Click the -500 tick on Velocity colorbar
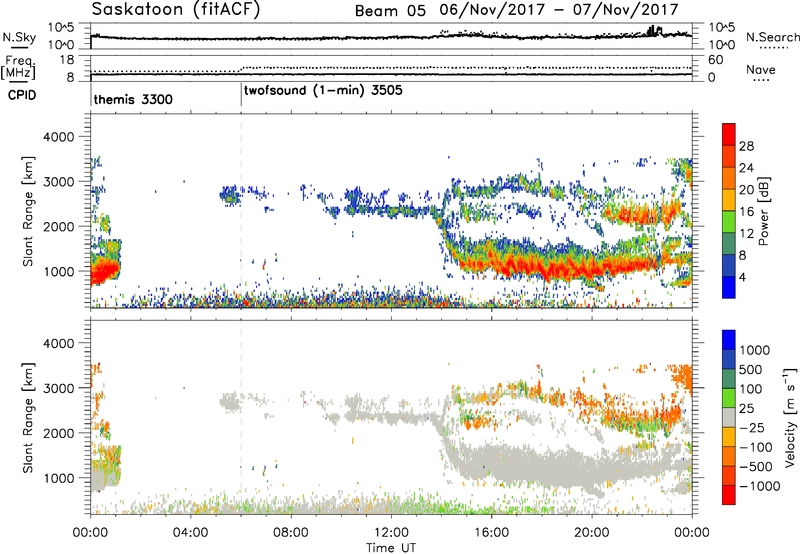The width and height of the screenshot is (800, 554). click(756, 466)
